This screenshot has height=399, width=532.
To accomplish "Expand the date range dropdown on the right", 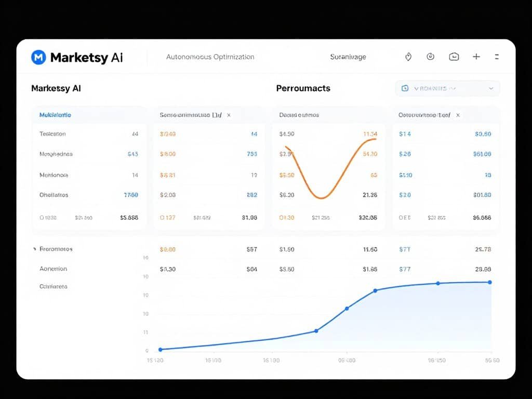I will pos(490,88).
